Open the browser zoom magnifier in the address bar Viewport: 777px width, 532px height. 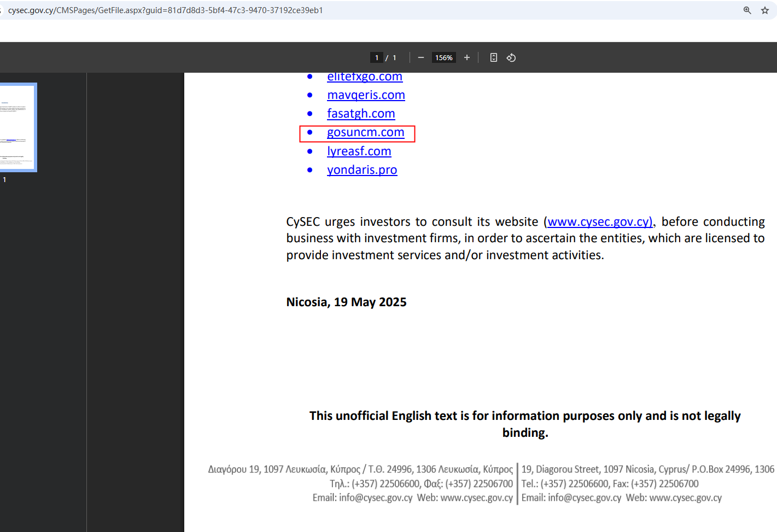coord(747,10)
